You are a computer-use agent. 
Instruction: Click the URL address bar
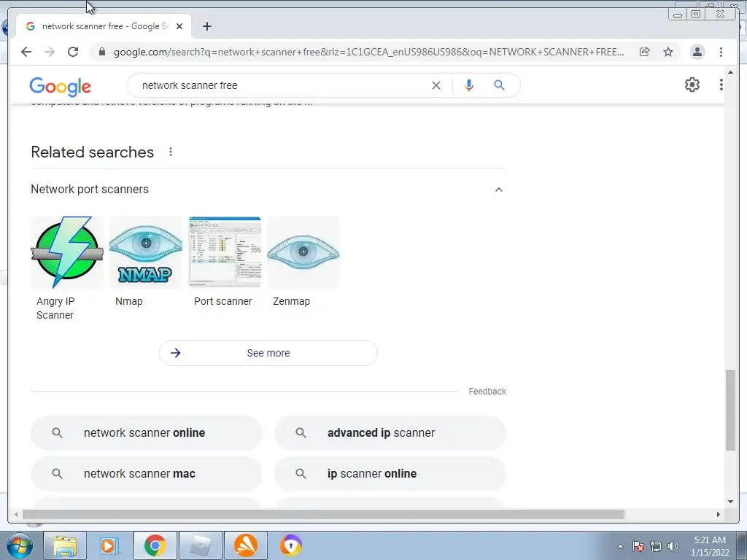tap(368, 52)
